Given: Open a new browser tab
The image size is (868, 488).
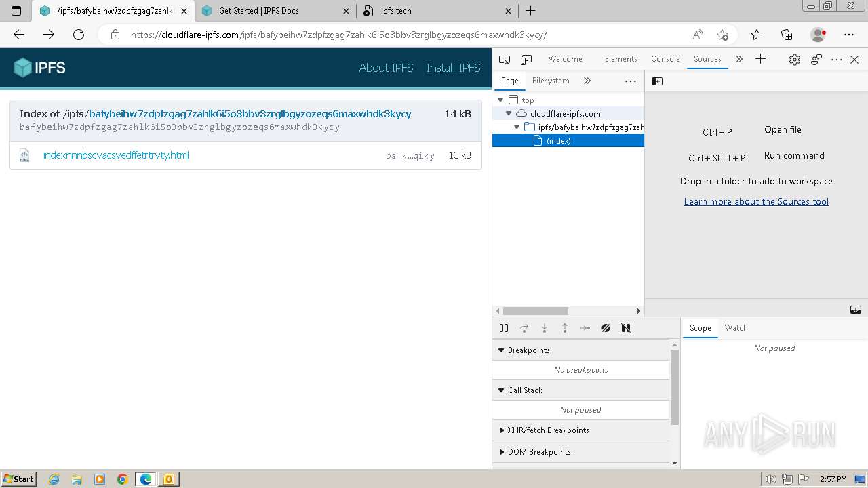Looking at the screenshot, I should 530,11.
